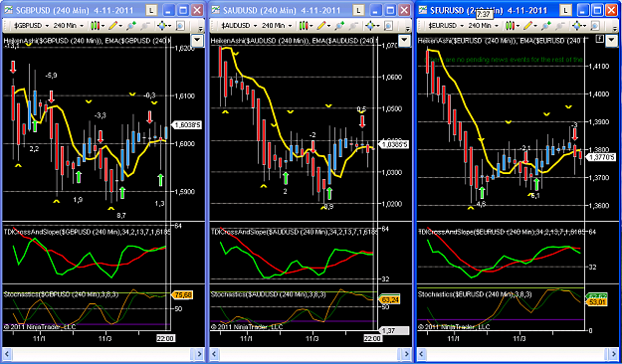Image resolution: width=622 pixels, height=364 pixels.
Task: Maximize the GBPUSD chart window
Action: point(183,10)
